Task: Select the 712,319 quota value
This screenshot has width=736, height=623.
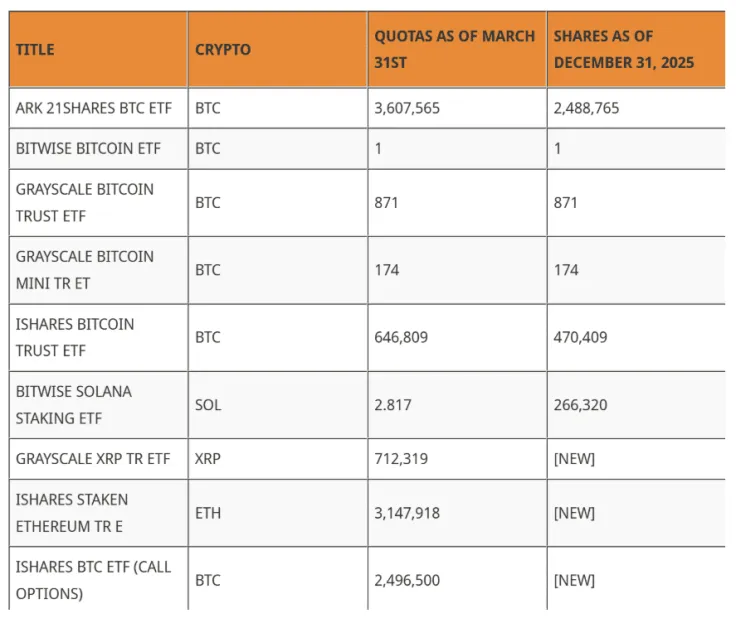Action: [x=401, y=459]
